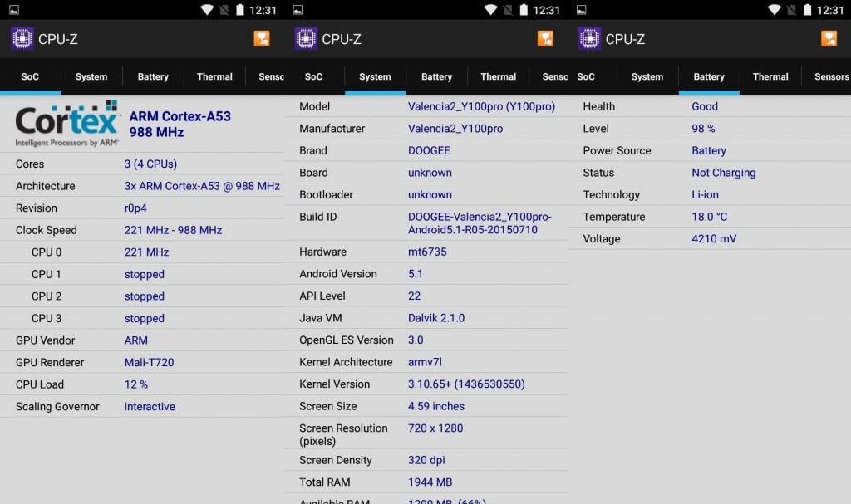Select the Battery tab in right screen

(709, 76)
